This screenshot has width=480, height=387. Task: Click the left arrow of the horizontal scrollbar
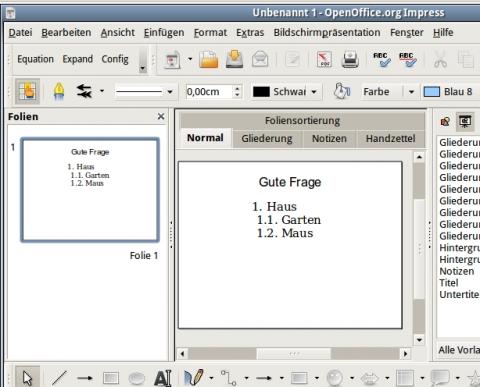pos(182,353)
